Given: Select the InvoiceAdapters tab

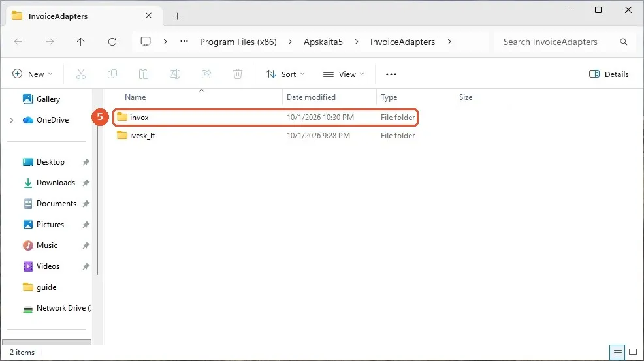Looking at the screenshot, I should point(76,16).
